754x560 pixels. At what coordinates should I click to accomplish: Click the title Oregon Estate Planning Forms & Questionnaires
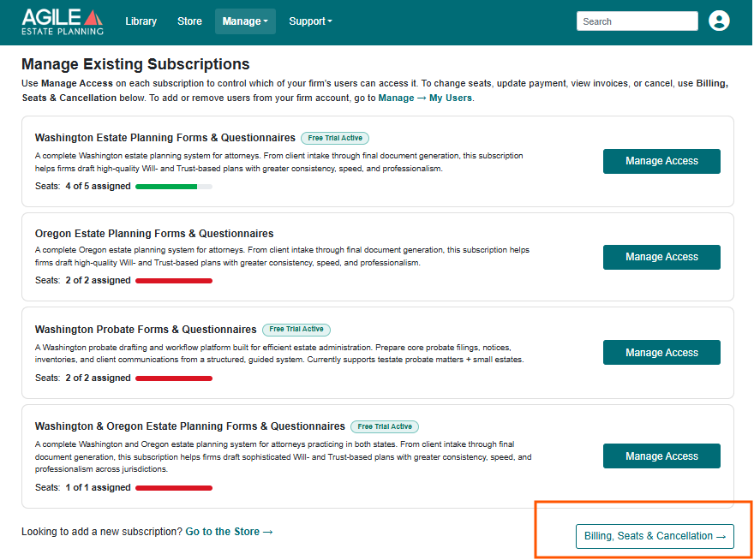pyautogui.click(x=154, y=234)
